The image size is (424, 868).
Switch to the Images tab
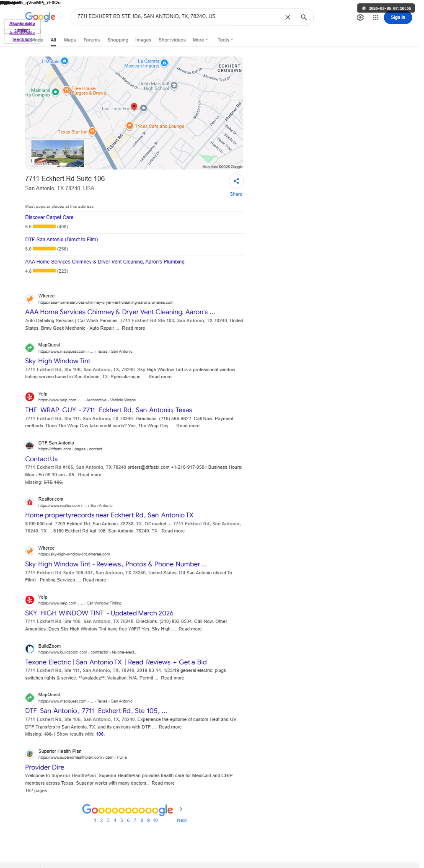click(x=143, y=40)
